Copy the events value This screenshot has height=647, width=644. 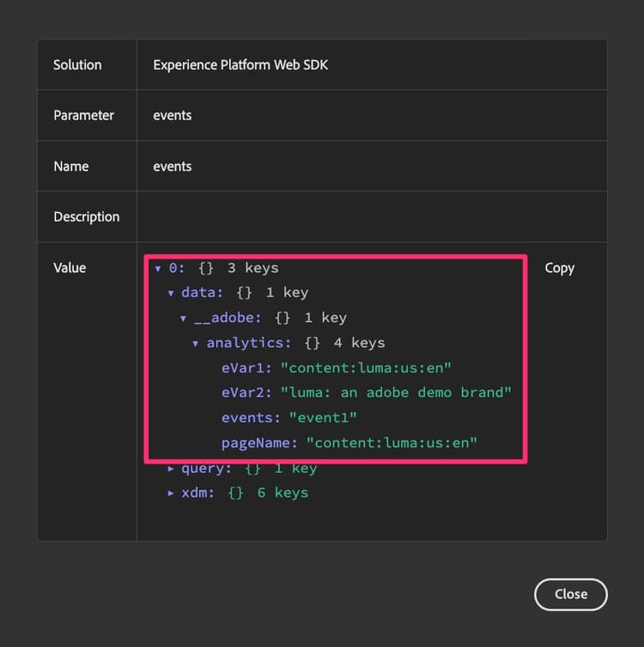click(x=559, y=269)
